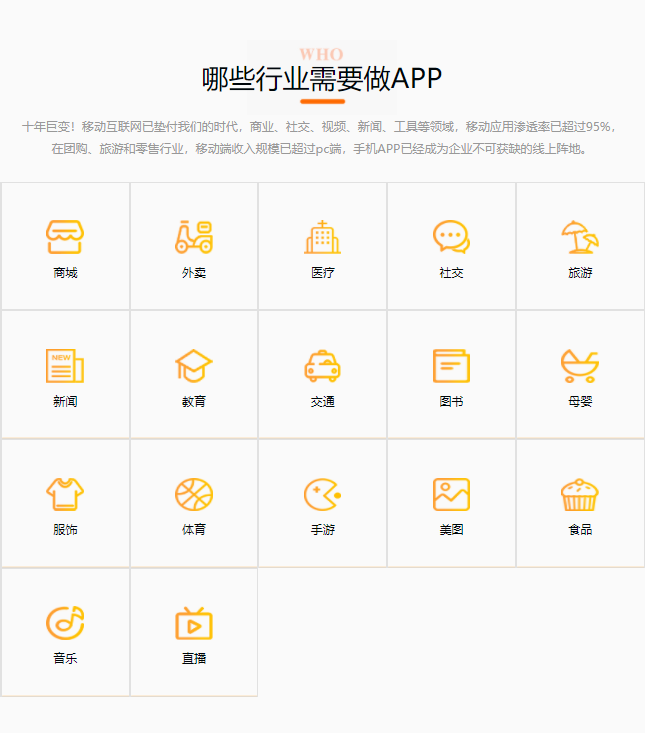Select the delivery scooter icon for 外卖

194,237
